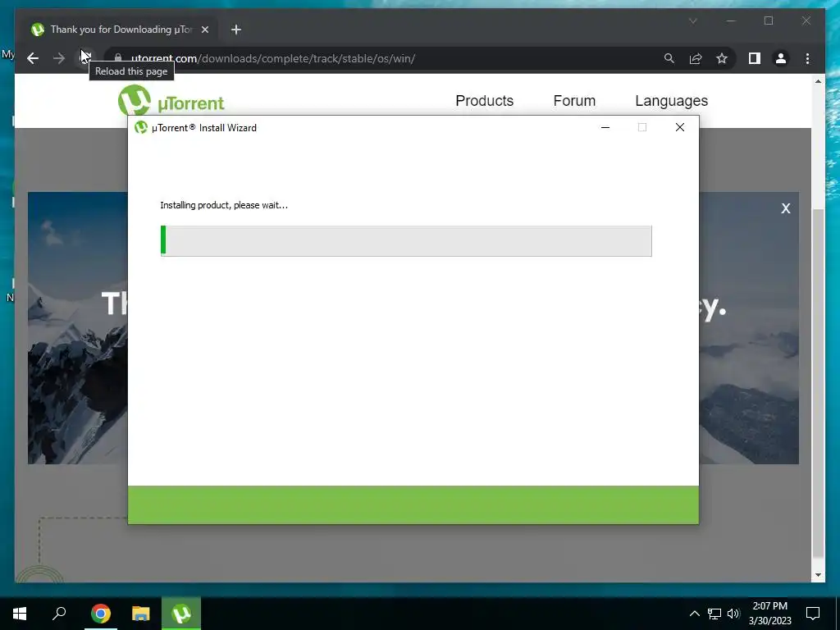Open File Explorer from the taskbar
The image size is (840, 630).
click(x=141, y=614)
